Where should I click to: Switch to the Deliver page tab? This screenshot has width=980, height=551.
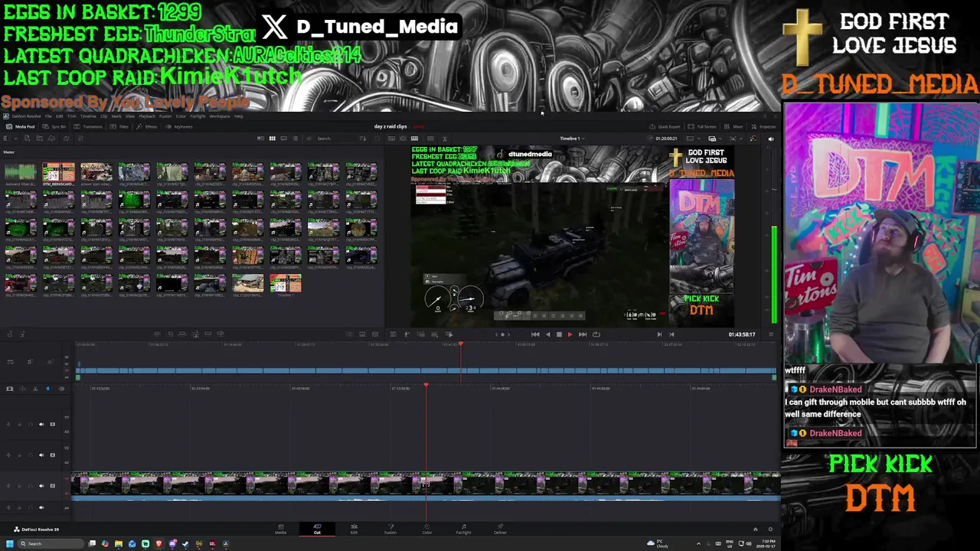click(x=500, y=529)
